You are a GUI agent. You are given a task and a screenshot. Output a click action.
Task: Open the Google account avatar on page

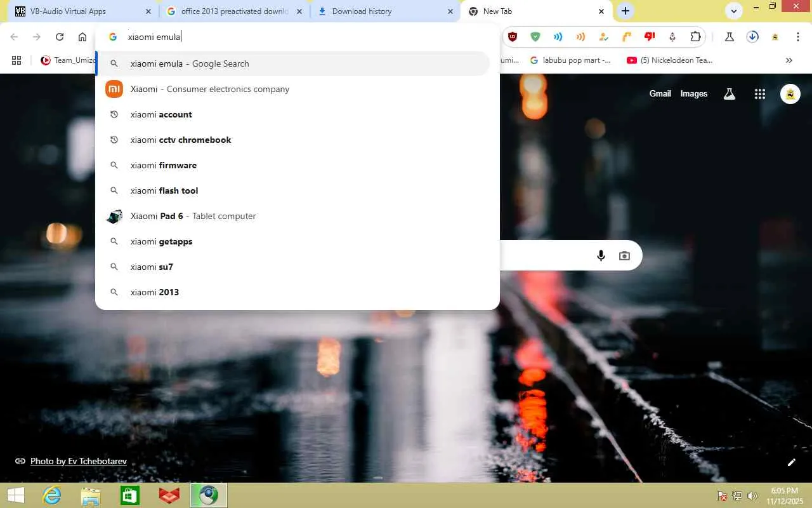pyautogui.click(x=790, y=94)
